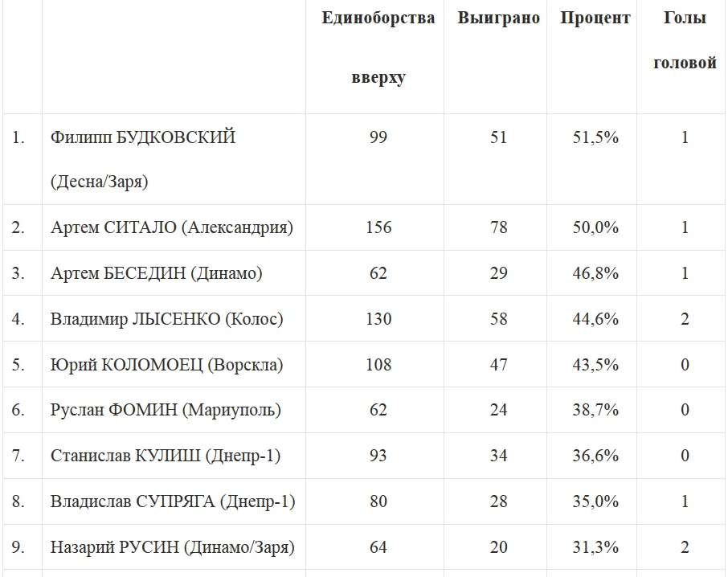The width and height of the screenshot is (728, 577).
Task: Select the Владимир ЛЫСЕНКО (Колос) cell
Action: 167,319
